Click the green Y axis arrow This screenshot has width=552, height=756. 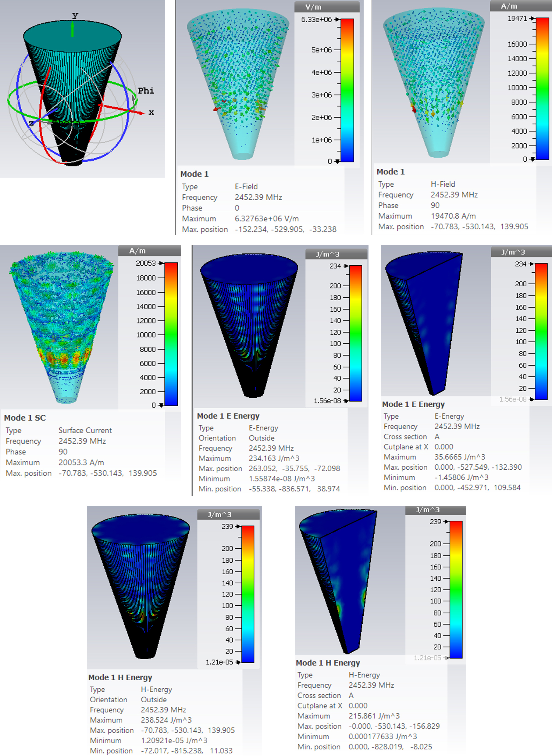tap(73, 30)
